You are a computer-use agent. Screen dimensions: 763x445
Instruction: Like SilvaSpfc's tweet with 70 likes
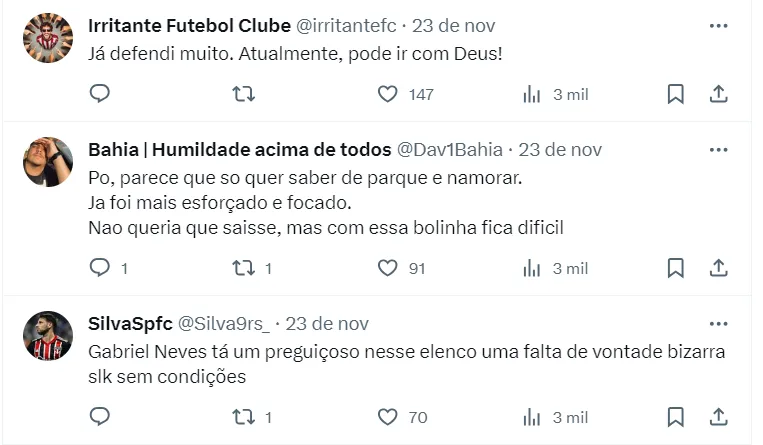click(x=388, y=416)
